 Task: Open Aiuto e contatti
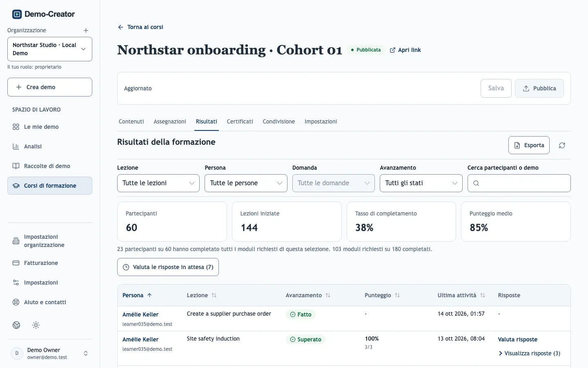point(50,302)
